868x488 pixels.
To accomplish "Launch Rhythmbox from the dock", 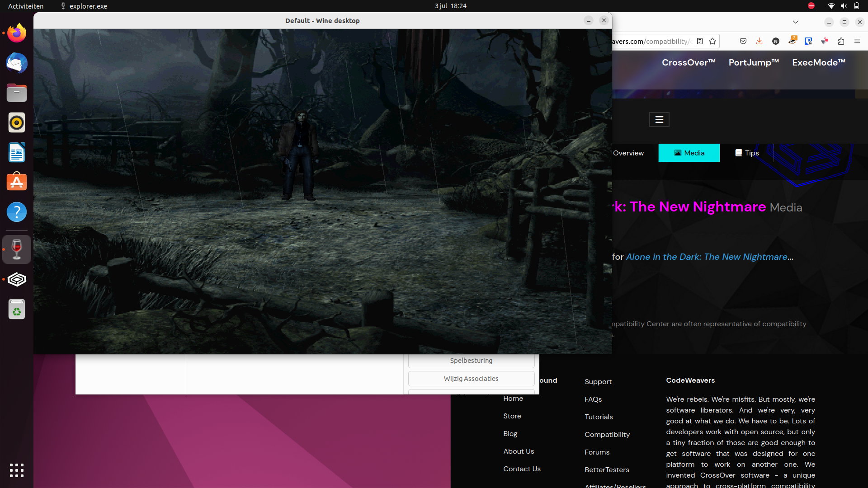I will (x=16, y=122).
